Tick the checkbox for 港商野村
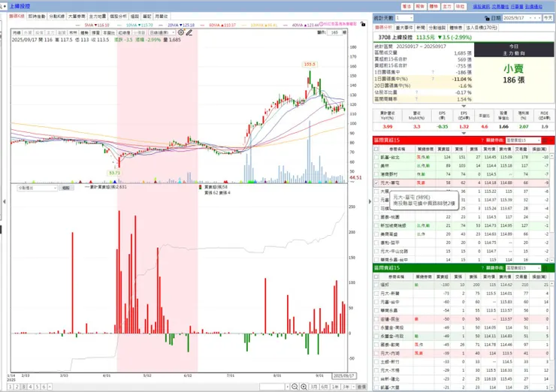Image resolution: width=556 pixels, height=392 pixels. point(376,174)
